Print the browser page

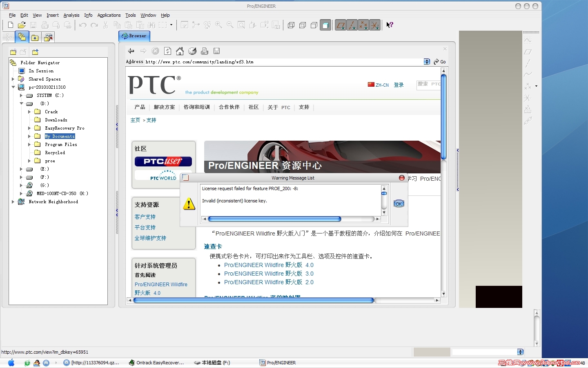pyautogui.click(x=205, y=51)
